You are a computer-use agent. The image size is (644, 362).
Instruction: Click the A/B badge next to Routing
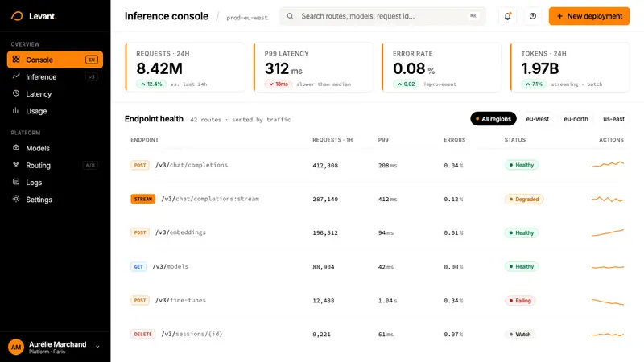point(90,166)
